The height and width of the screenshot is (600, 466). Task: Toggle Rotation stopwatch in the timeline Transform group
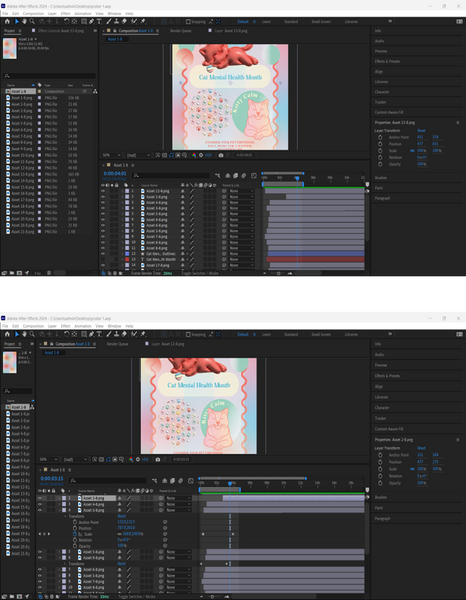[75, 540]
